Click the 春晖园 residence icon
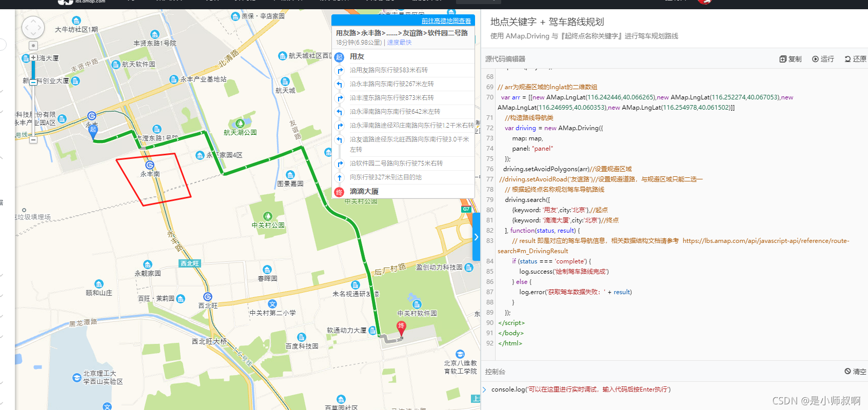This screenshot has width=868, height=410. tap(267, 270)
